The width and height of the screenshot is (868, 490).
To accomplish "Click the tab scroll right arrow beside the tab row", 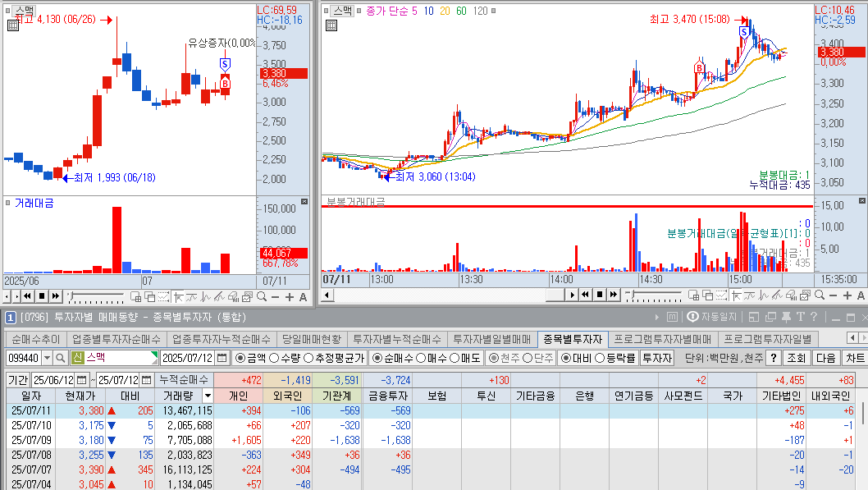I will tap(863, 337).
